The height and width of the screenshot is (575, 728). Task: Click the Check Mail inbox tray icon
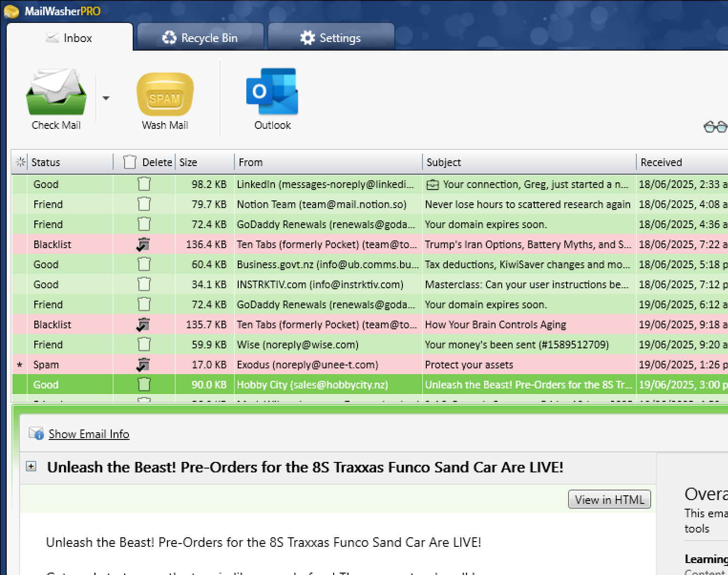(x=56, y=92)
